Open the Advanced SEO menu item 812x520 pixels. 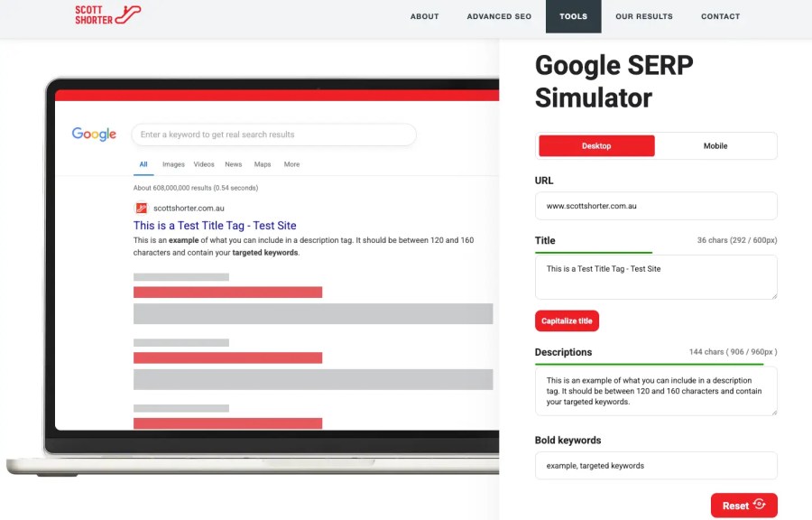(x=498, y=16)
